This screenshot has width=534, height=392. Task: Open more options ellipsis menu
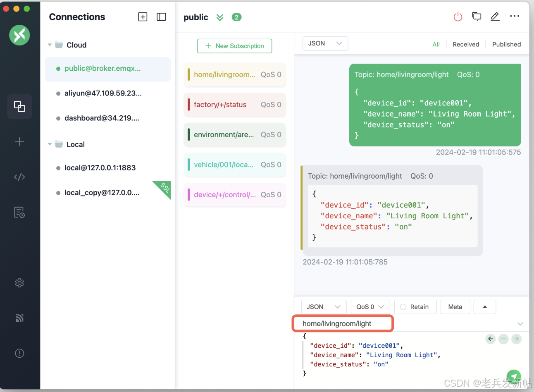pos(515,16)
